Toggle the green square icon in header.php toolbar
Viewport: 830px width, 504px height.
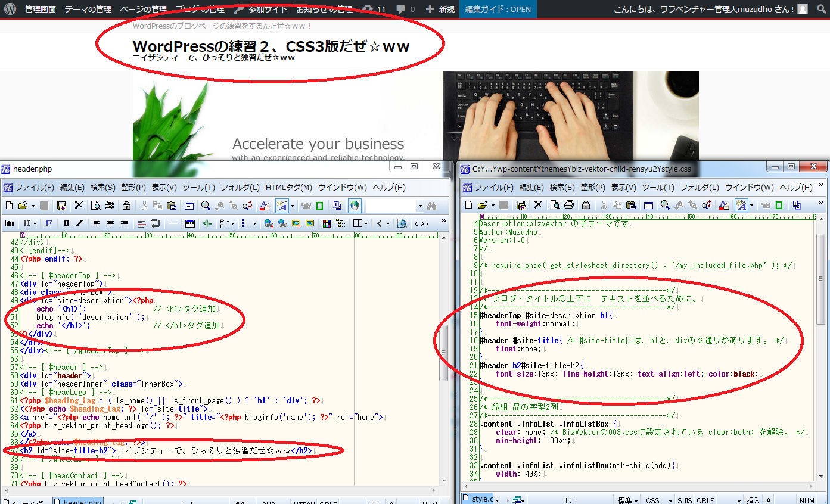(x=320, y=206)
